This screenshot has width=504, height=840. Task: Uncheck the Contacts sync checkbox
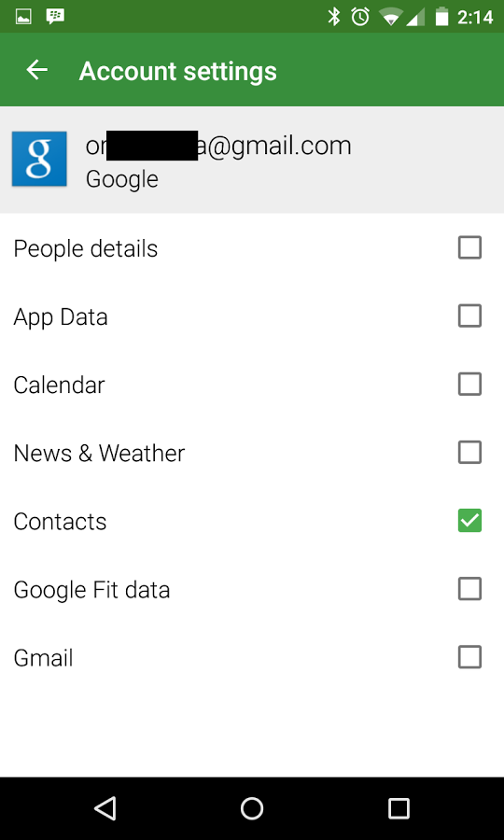(469, 521)
